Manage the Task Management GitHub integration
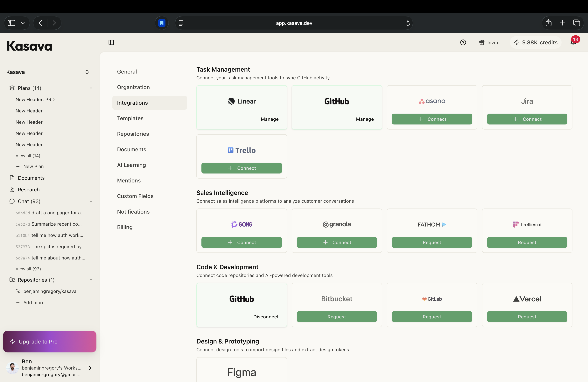The width and height of the screenshot is (588, 382). 365,119
